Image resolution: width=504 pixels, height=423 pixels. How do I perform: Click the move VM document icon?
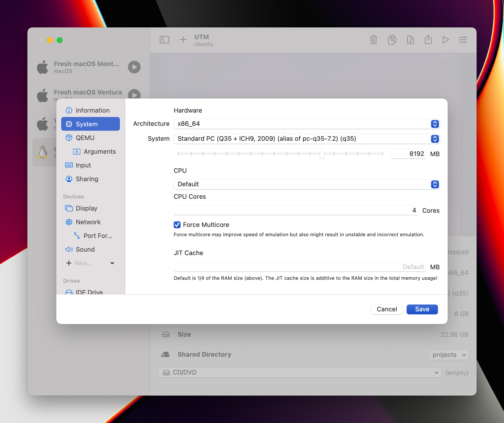coord(411,40)
